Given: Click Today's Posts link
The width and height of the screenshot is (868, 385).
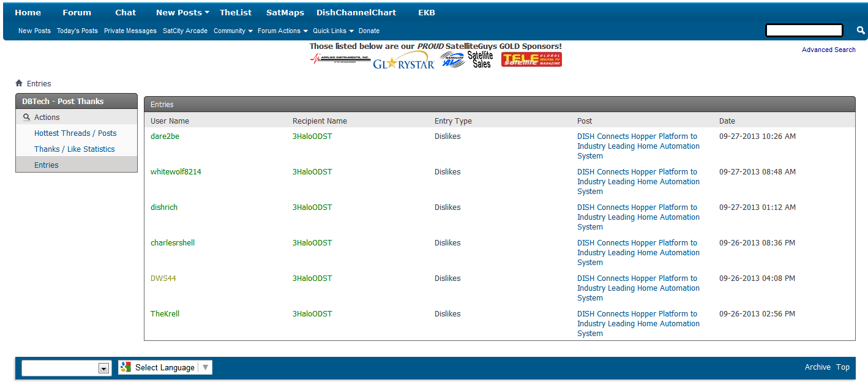Looking at the screenshot, I should 77,31.
